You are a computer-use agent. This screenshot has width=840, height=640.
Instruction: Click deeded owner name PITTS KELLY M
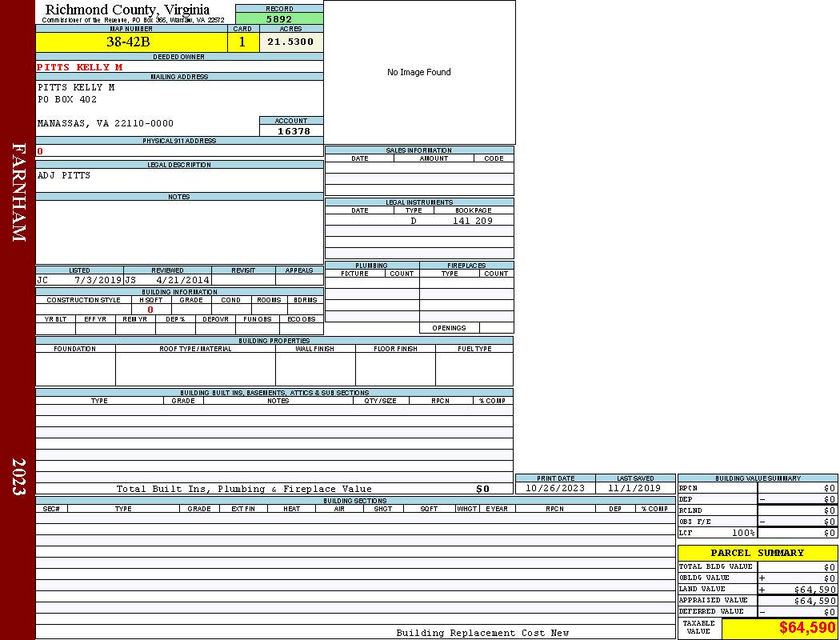[x=80, y=67]
